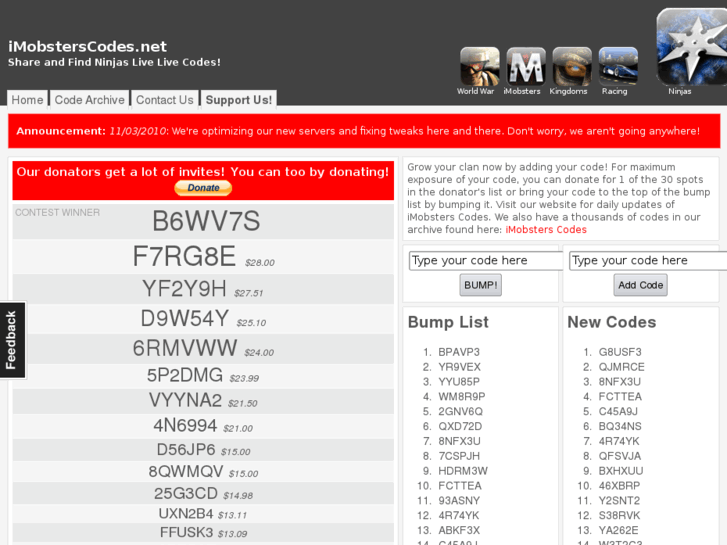Click New Codes entry BQ34NS
The height and width of the screenshot is (545, 727).
click(620, 426)
